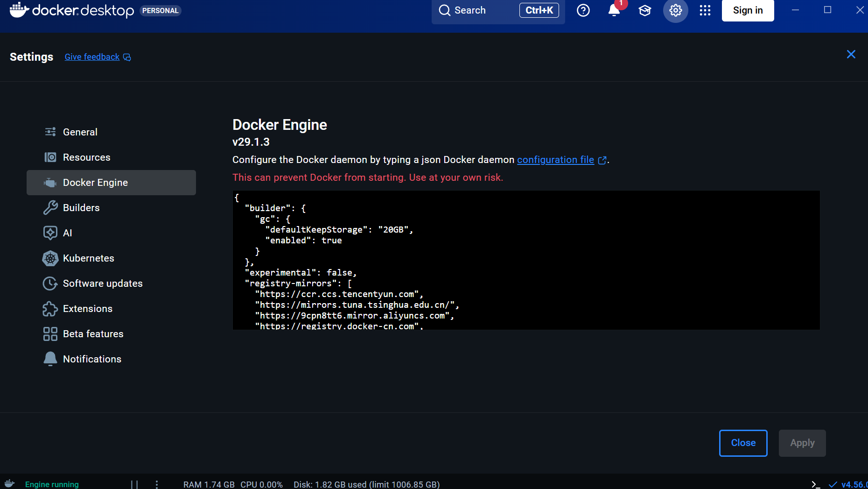
Task: Click the feedback icon beside Give feedback
Action: coord(127,57)
